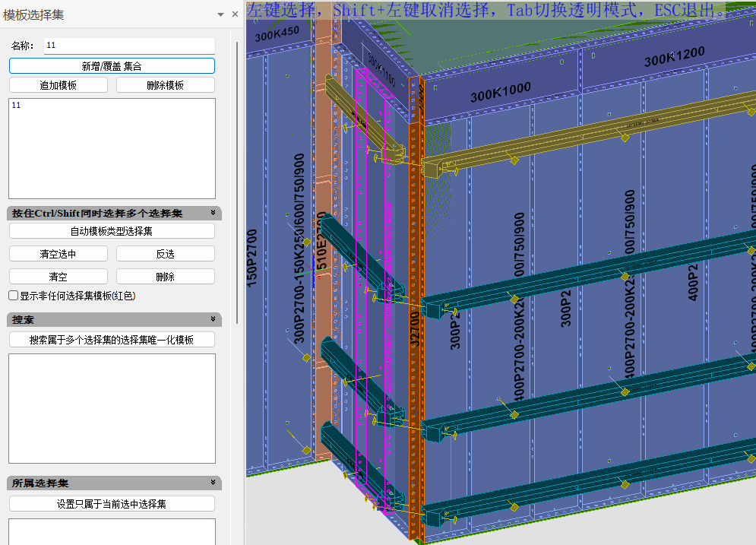Collapse the 所属选择集 section header
This screenshot has height=545, width=756.
(x=214, y=483)
